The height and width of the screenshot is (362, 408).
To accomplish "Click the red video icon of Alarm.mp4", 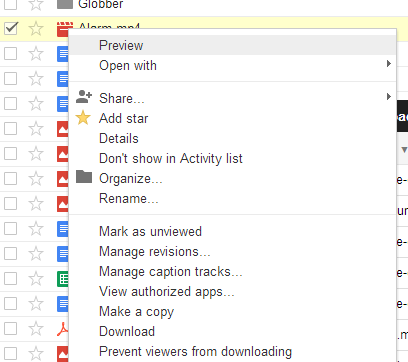I will click(x=63, y=29).
